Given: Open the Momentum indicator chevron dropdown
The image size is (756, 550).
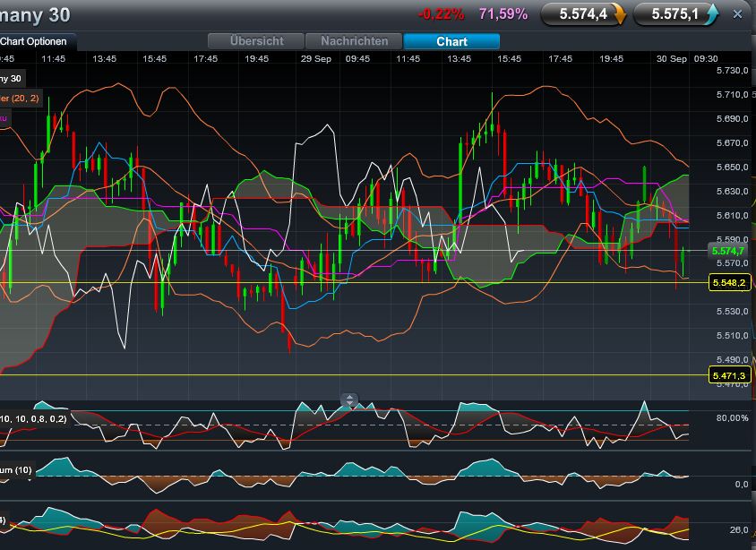Looking at the screenshot, I should [30, 480].
